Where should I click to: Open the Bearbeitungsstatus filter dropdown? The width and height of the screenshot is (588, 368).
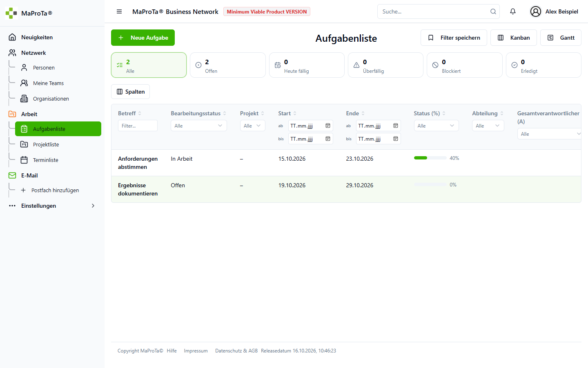click(198, 126)
